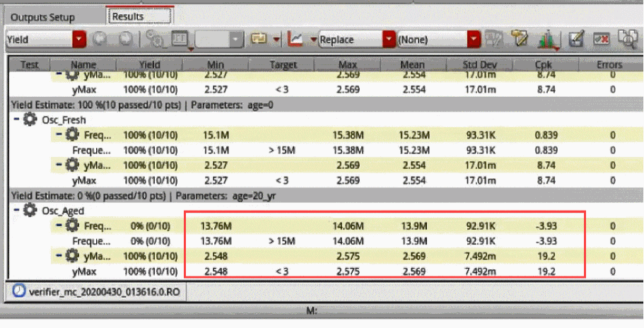This screenshot has height=328, width=644.
Task: Click the check and red X icon
Action: [602, 40]
